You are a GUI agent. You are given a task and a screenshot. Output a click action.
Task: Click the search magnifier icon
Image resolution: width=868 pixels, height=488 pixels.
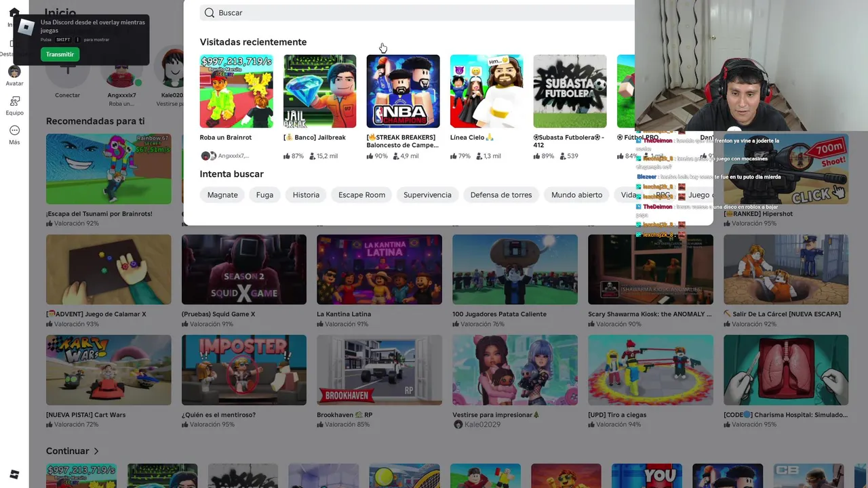pyautogui.click(x=210, y=13)
